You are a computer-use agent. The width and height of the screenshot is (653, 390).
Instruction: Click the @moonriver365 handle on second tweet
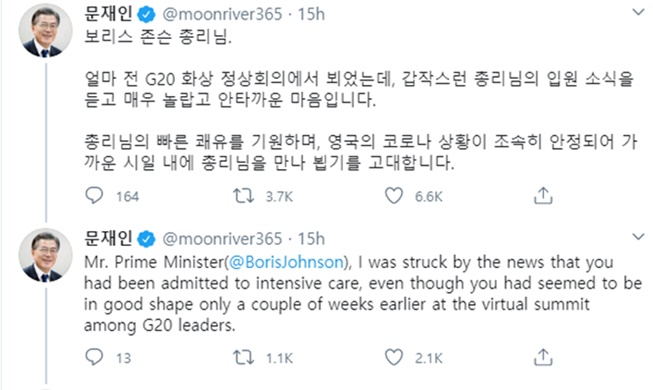coord(222,239)
